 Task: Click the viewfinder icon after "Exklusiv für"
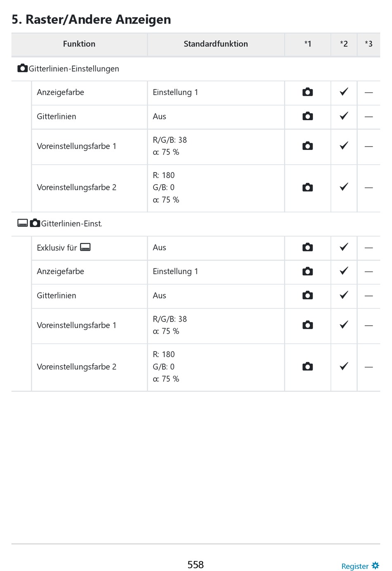(85, 247)
